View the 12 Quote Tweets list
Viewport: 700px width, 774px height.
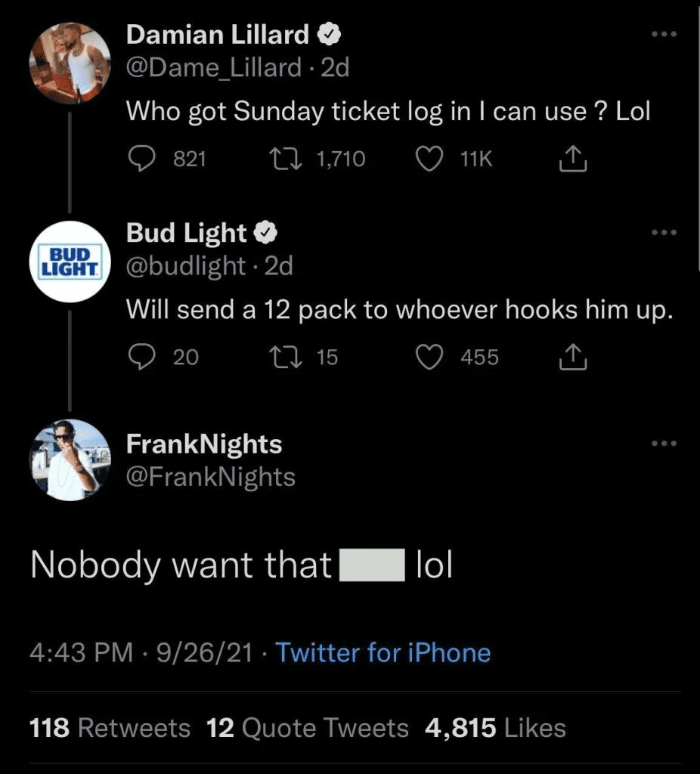tap(307, 728)
